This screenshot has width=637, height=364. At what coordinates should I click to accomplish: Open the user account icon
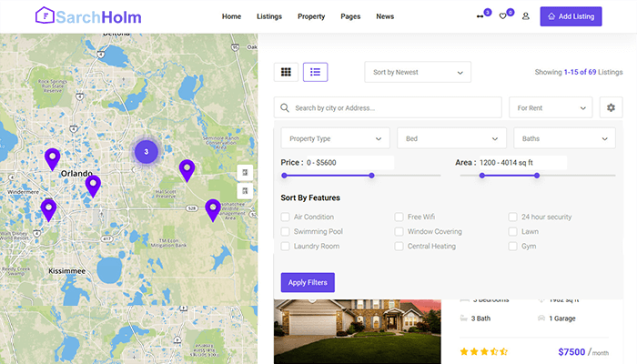[525, 16]
